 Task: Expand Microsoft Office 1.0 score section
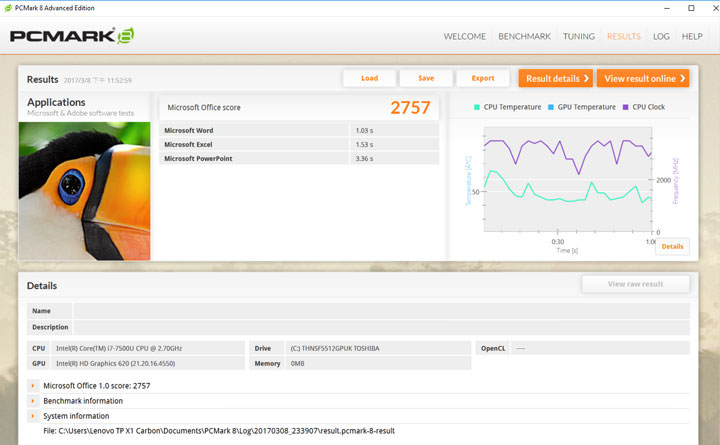pyautogui.click(x=33, y=385)
